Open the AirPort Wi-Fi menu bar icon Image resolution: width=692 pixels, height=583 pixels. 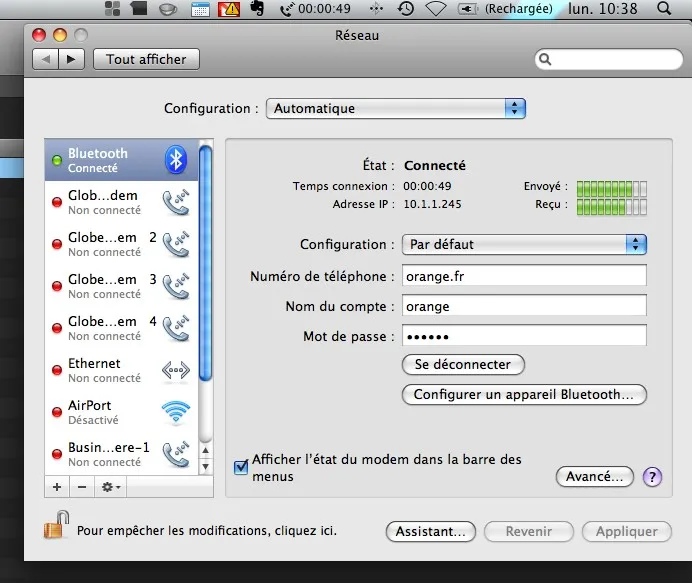click(x=435, y=9)
